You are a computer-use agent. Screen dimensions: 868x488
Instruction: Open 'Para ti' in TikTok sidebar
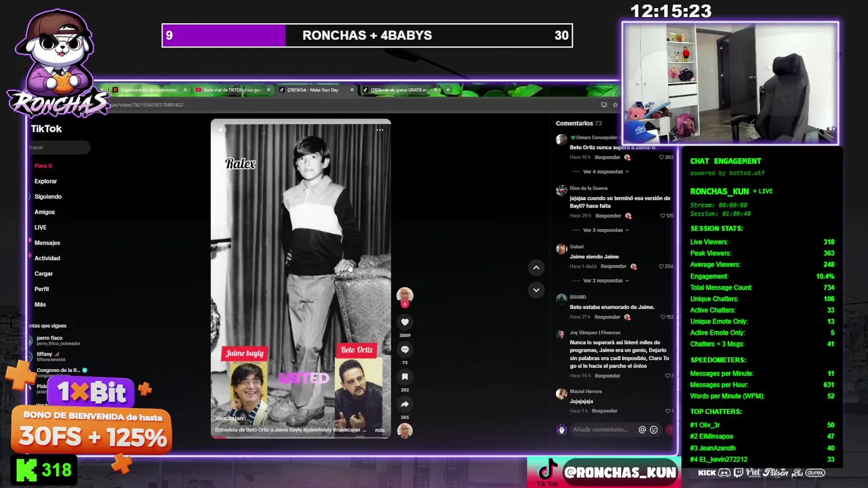[43, 165]
